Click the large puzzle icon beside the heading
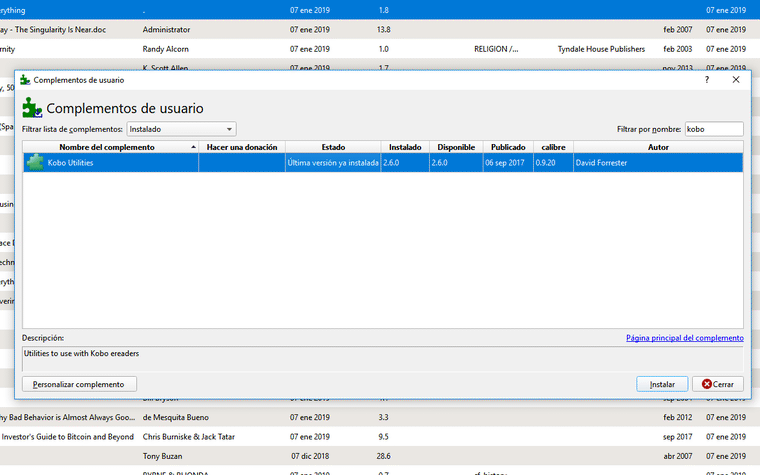 click(x=32, y=108)
